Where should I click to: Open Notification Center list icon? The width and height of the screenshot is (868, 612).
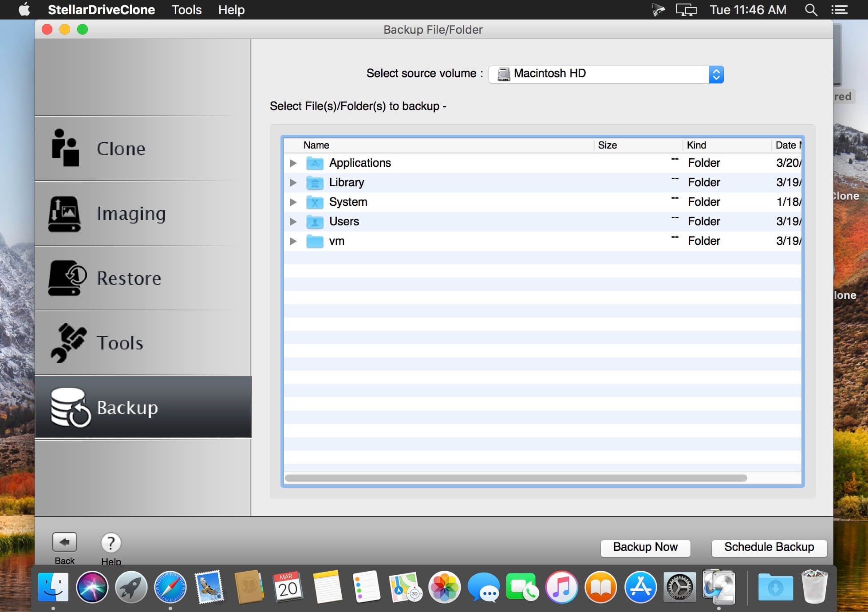click(840, 10)
